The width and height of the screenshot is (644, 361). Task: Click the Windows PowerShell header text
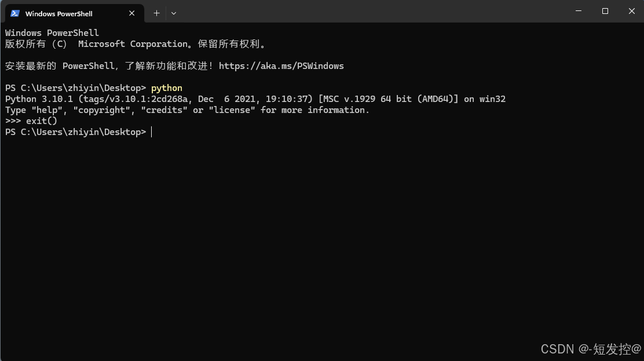[52, 32]
